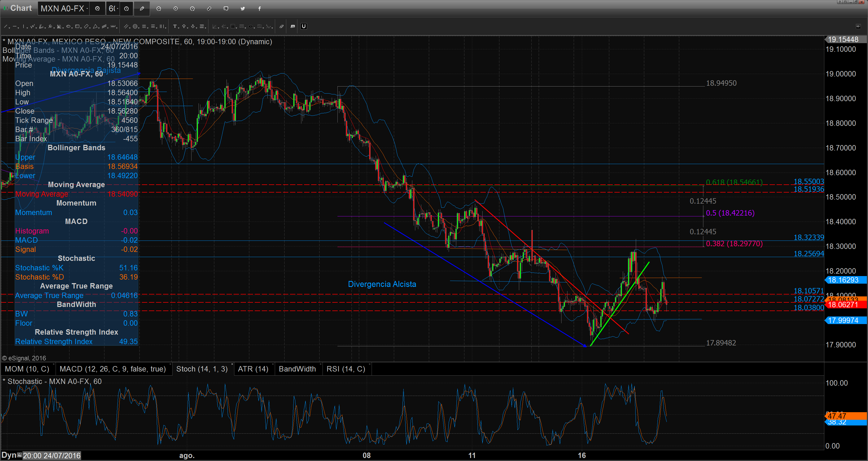Expand Fibonacci circles dropdown arrow

tap(139, 27)
